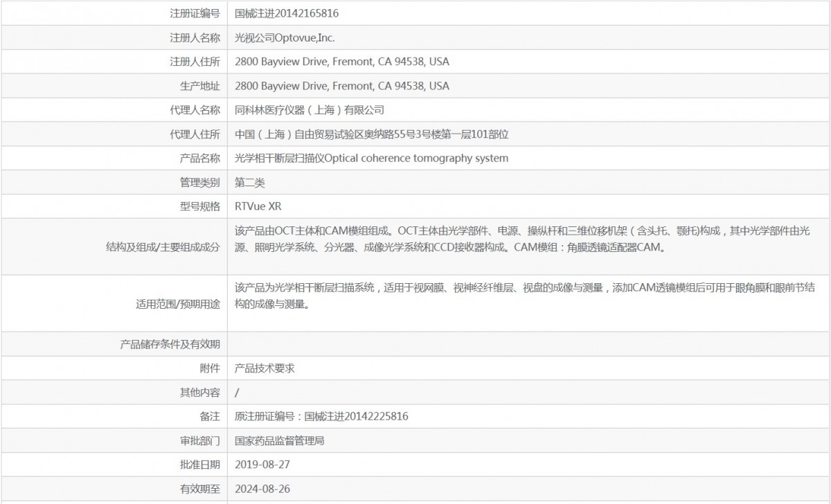Click the model value RTVue XR
The height and width of the screenshot is (504, 831).
pos(258,206)
